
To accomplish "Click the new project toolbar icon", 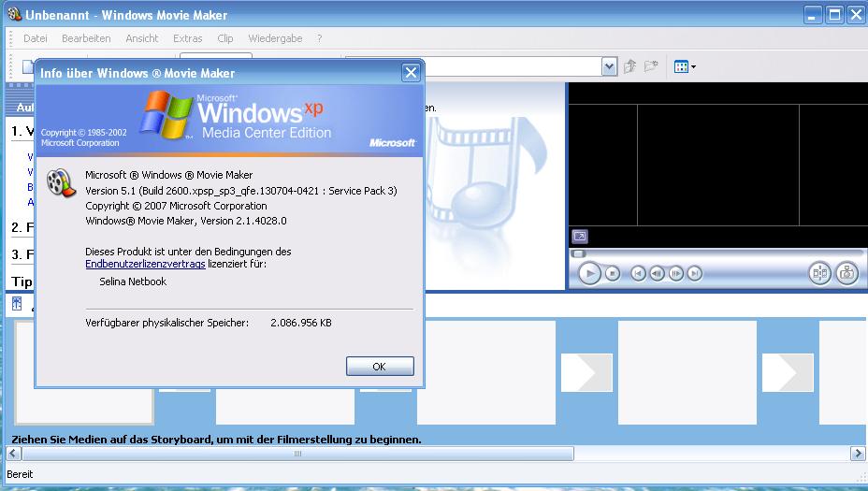I will (x=28, y=67).
